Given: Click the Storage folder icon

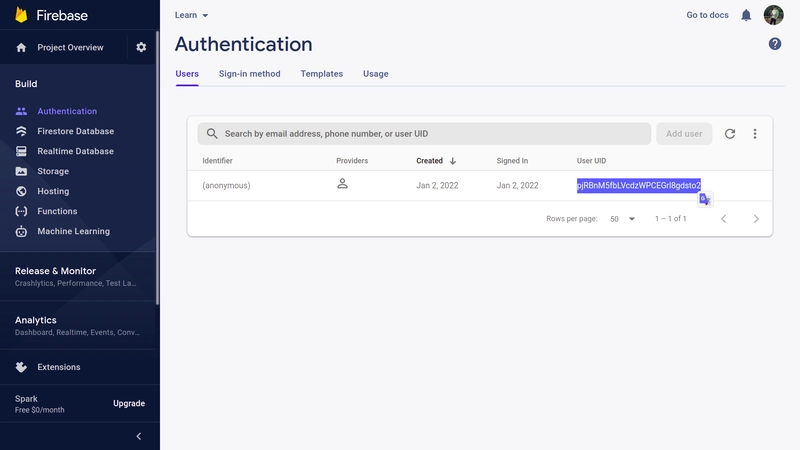Looking at the screenshot, I should point(21,171).
